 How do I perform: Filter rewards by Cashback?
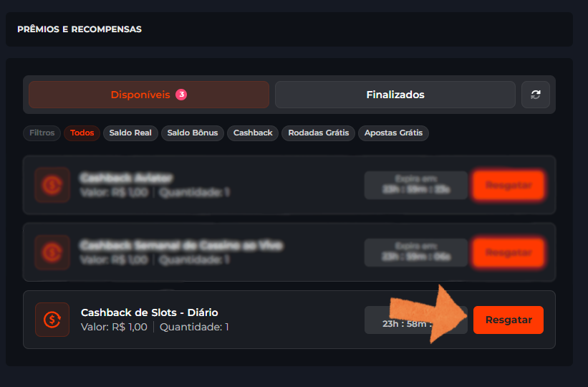253,133
